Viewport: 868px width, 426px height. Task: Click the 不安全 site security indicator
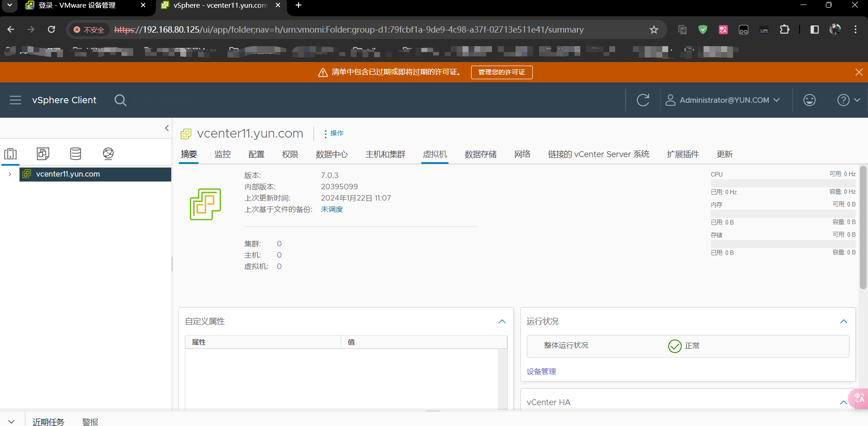pos(89,30)
